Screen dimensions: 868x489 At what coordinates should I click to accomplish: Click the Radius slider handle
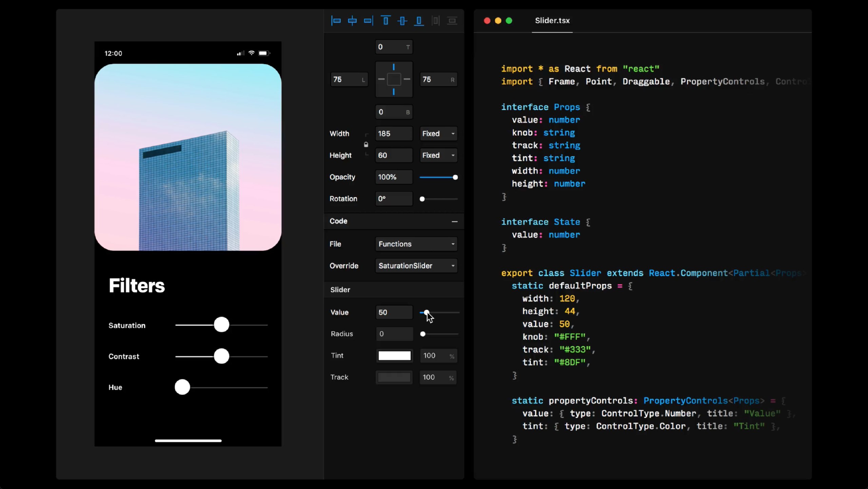423,334
